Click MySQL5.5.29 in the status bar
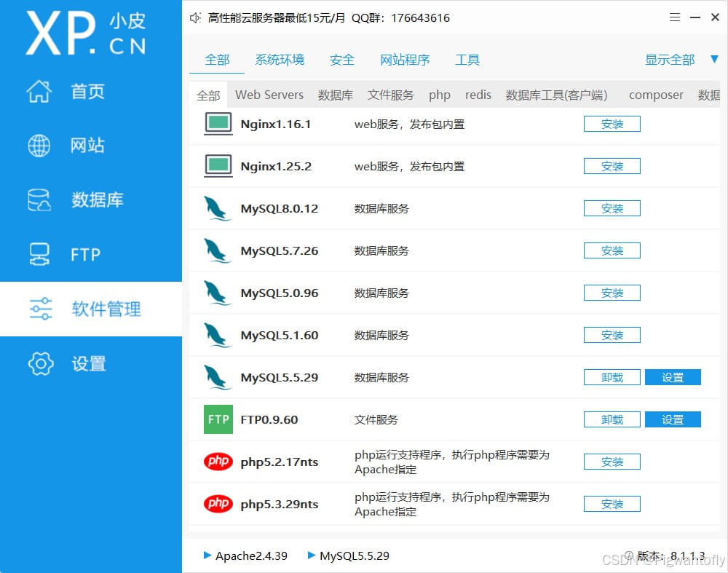728x573 pixels. coord(355,556)
